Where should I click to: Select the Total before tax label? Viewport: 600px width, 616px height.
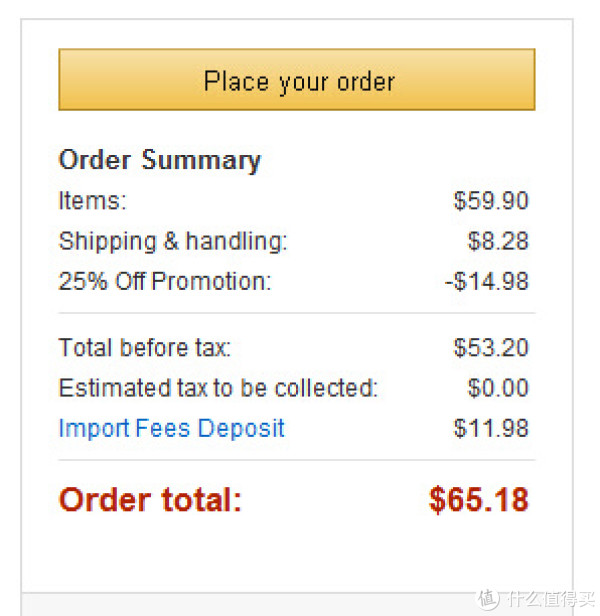(145, 348)
